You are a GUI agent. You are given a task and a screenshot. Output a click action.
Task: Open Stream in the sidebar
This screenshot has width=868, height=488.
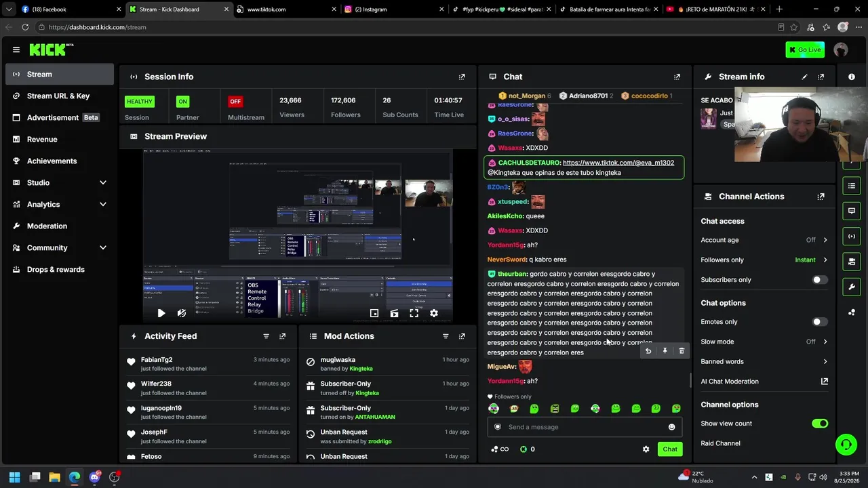click(60, 75)
